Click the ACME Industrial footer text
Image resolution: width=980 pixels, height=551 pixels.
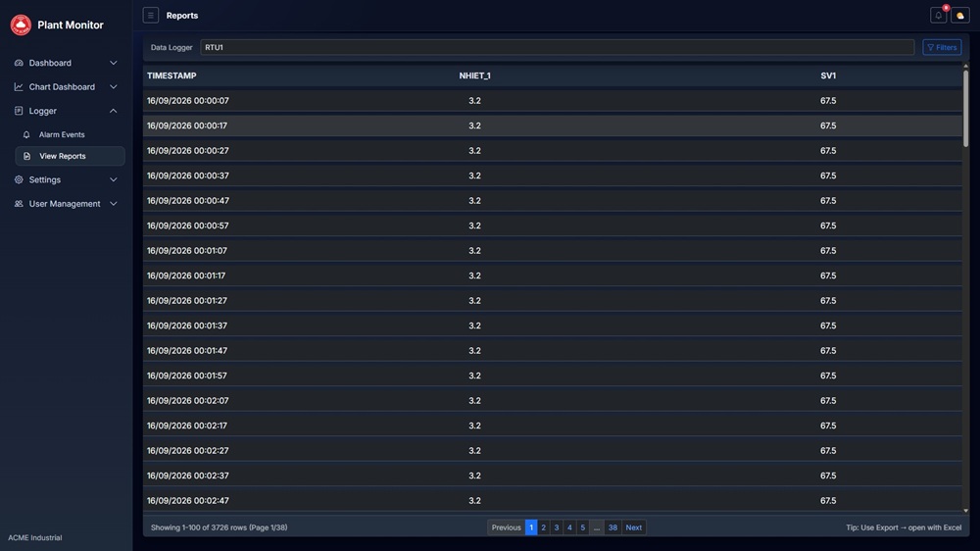click(35, 538)
